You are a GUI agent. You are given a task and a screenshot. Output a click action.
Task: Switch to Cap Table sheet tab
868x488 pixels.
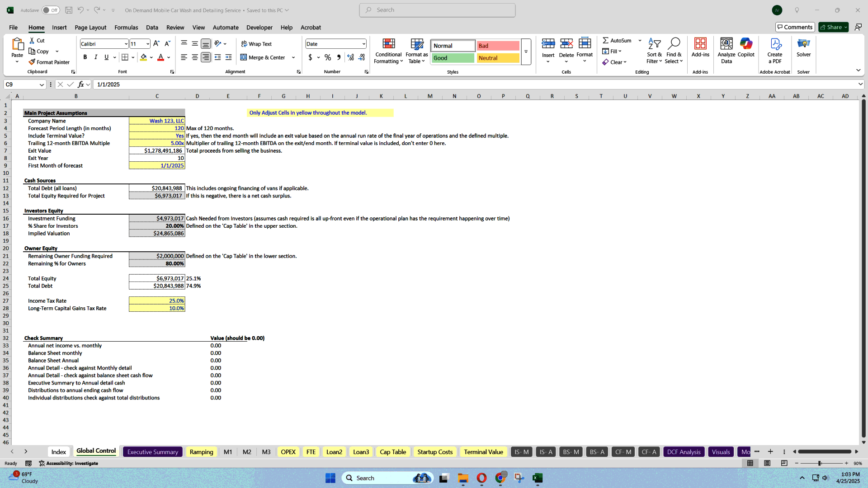[x=392, y=452]
